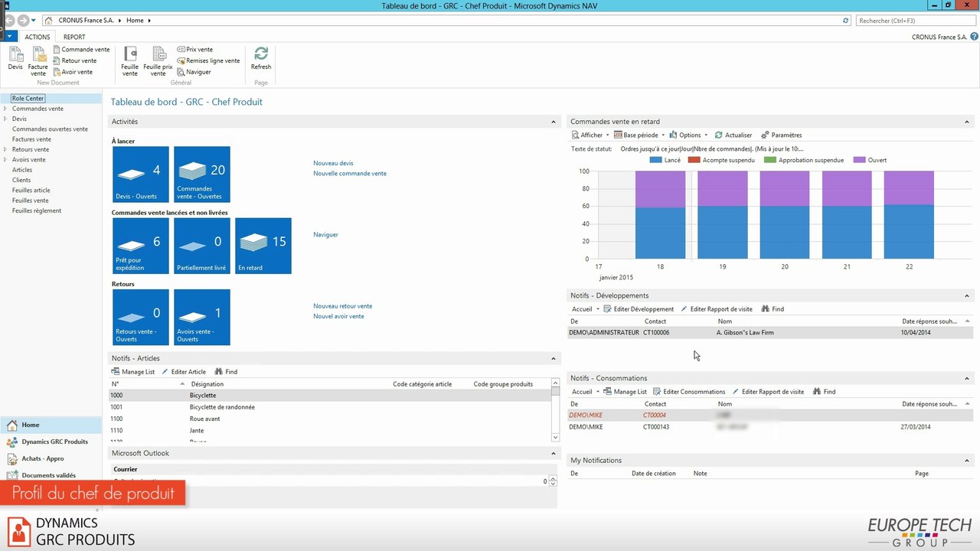
Task: Create a Facture vente document
Action: (x=38, y=60)
